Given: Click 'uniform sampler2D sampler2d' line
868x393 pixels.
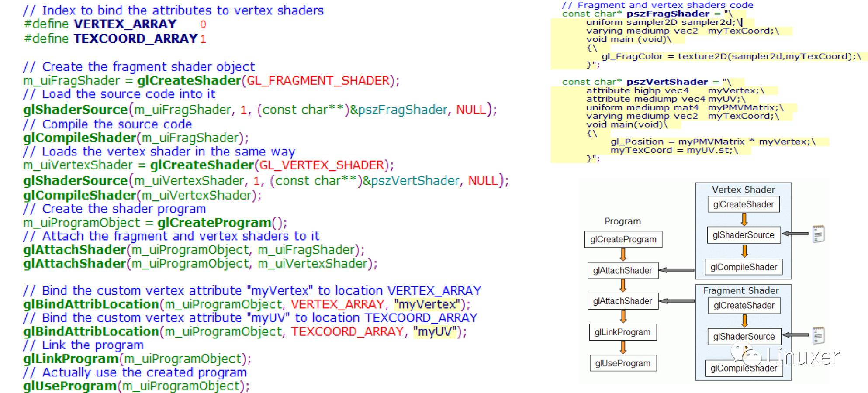Looking at the screenshot, I should (x=664, y=22).
